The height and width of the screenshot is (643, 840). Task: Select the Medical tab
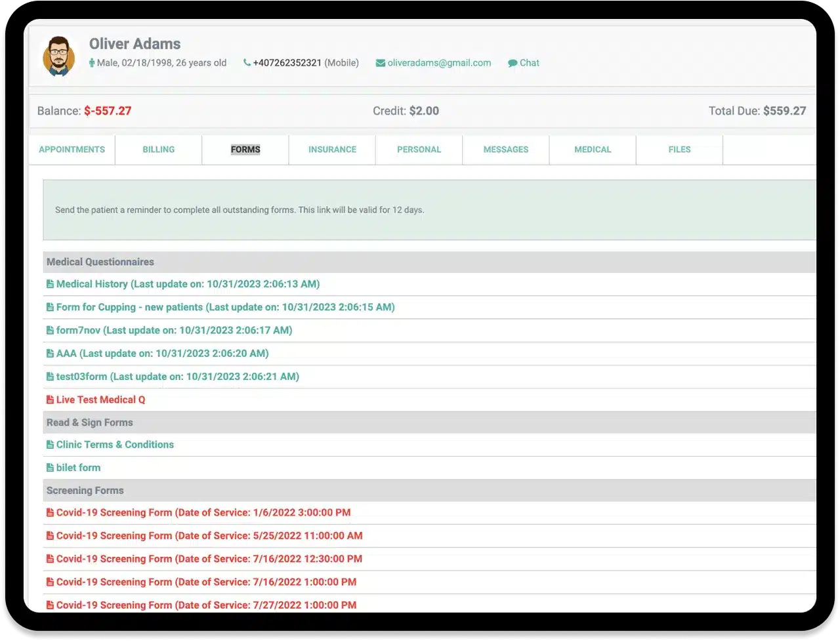pyautogui.click(x=593, y=150)
